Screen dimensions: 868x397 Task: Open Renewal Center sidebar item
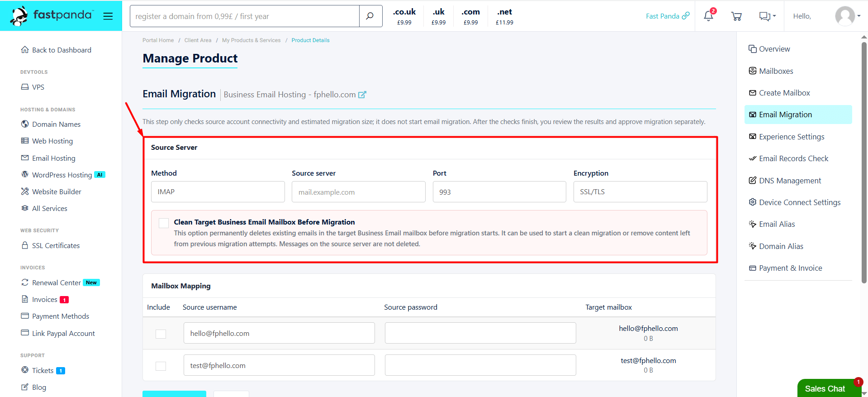pyautogui.click(x=60, y=282)
